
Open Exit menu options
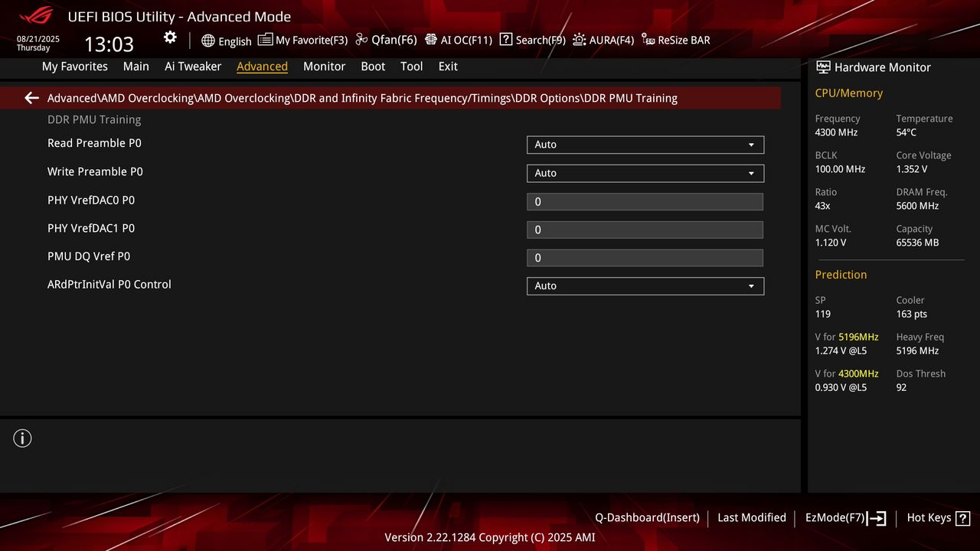448,67
